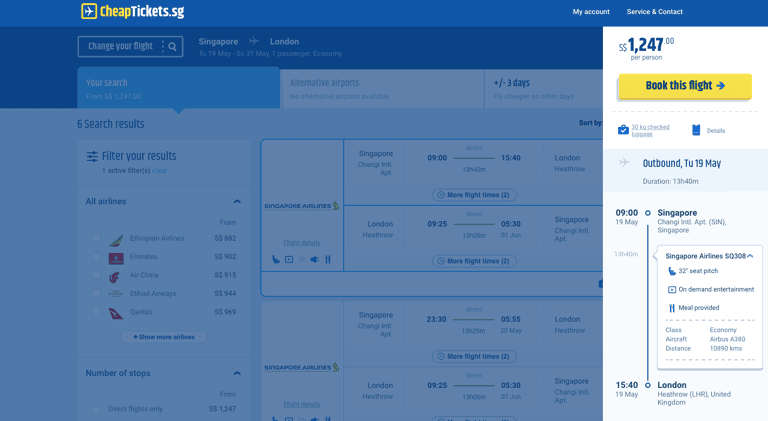Open Flight details link in second result
Viewport: 768px width, 421px height.
point(302,404)
